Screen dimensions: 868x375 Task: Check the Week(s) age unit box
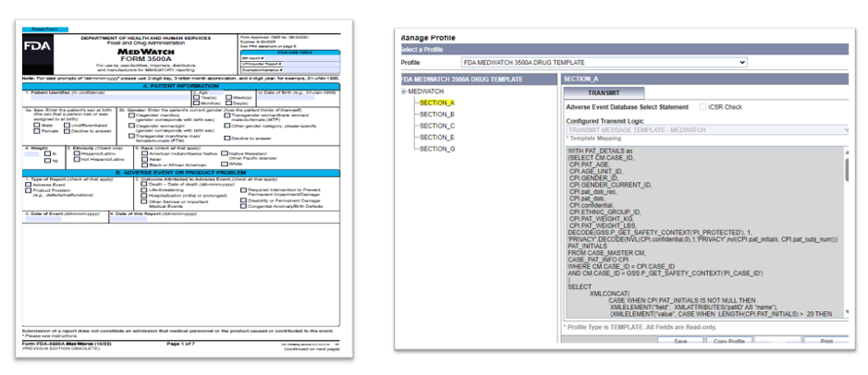click(228, 97)
